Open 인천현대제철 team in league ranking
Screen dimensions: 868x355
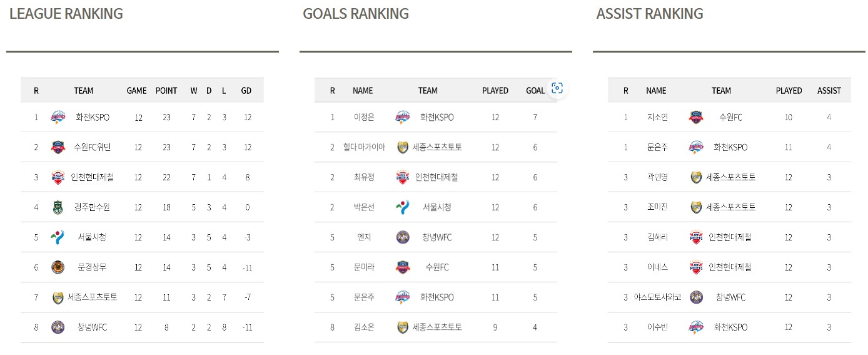pos(93,177)
